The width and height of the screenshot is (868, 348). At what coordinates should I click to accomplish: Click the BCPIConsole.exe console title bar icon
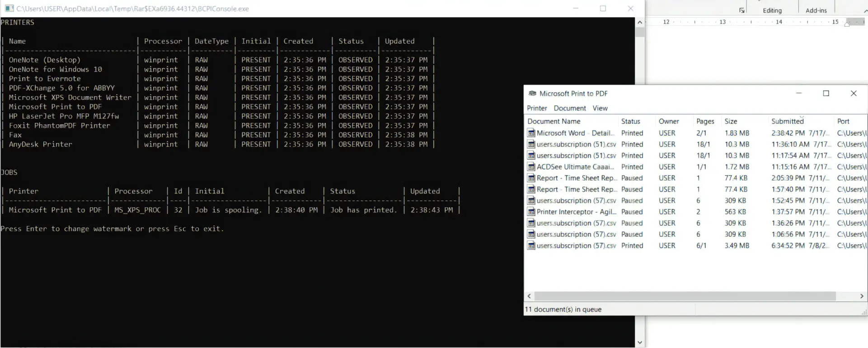pyautogui.click(x=9, y=9)
